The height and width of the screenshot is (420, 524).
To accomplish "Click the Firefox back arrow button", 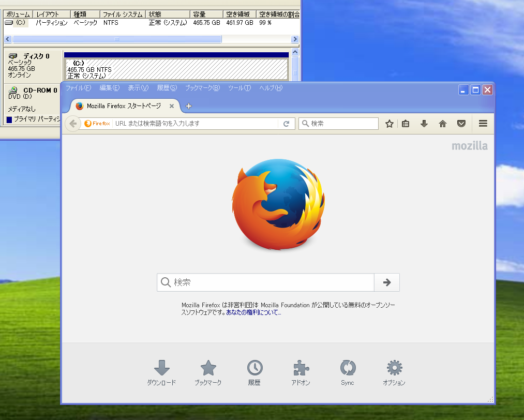I will pos(73,124).
